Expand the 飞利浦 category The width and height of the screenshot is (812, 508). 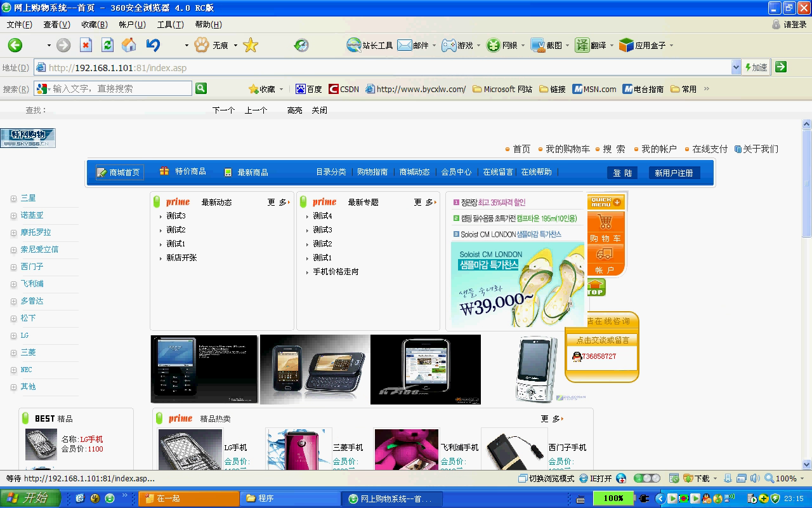[x=13, y=284]
